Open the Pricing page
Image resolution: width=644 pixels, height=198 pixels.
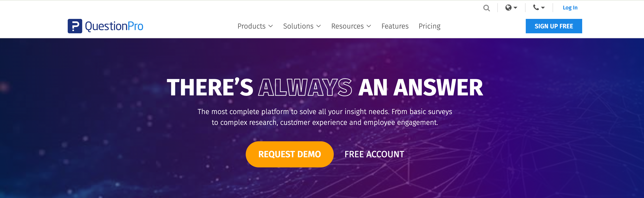click(x=429, y=26)
